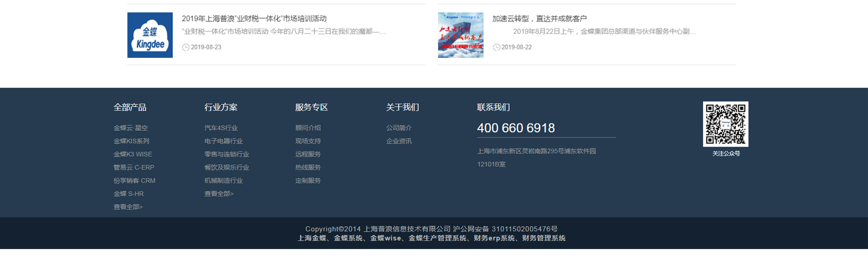Open the 金蝶云 星空 product link

pos(131,128)
